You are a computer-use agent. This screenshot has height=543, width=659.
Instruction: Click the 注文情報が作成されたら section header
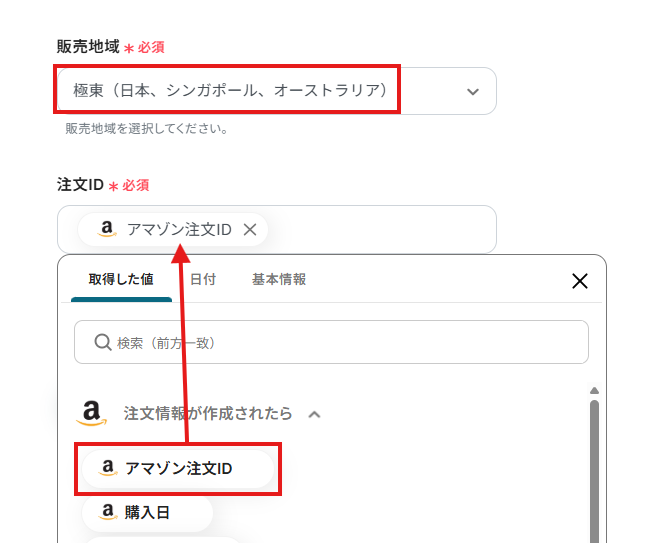tap(207, 413)
